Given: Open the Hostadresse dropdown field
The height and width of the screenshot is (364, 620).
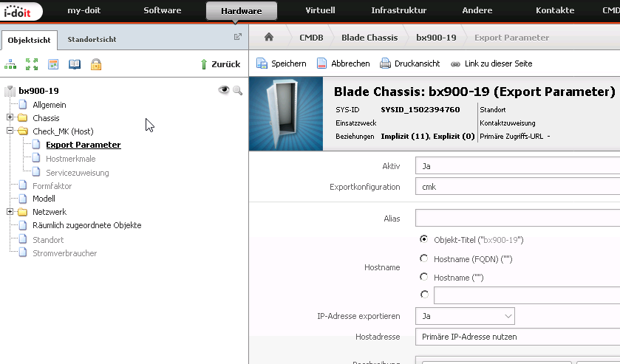Looking at the screenshot, I should (517, 337).
